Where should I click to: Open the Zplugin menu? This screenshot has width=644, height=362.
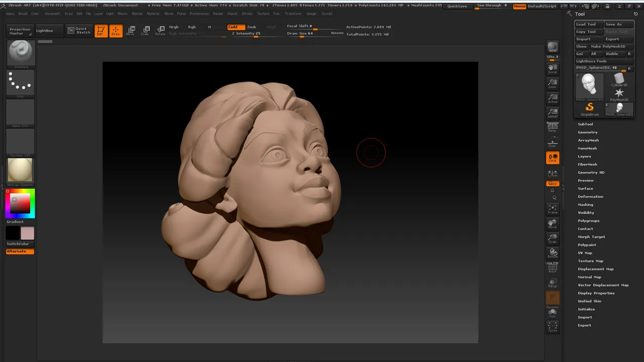pyautogui.click(x=311, y=14)
